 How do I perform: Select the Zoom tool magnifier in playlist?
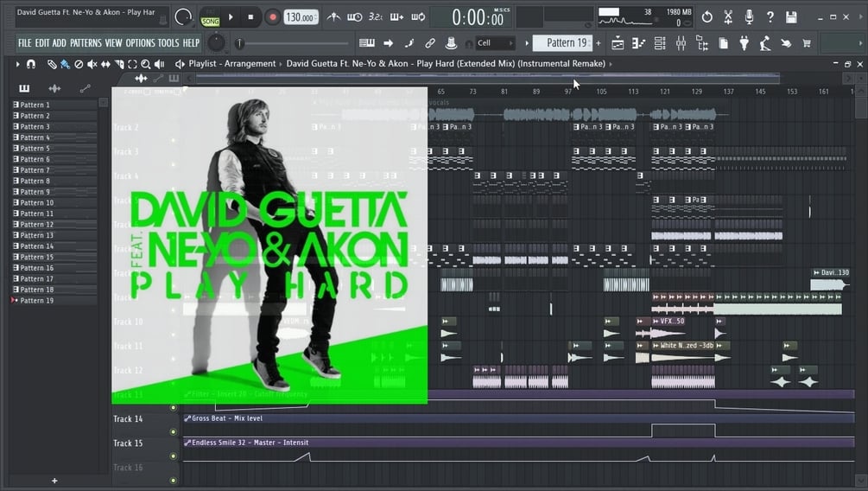(x=146, y=64)
